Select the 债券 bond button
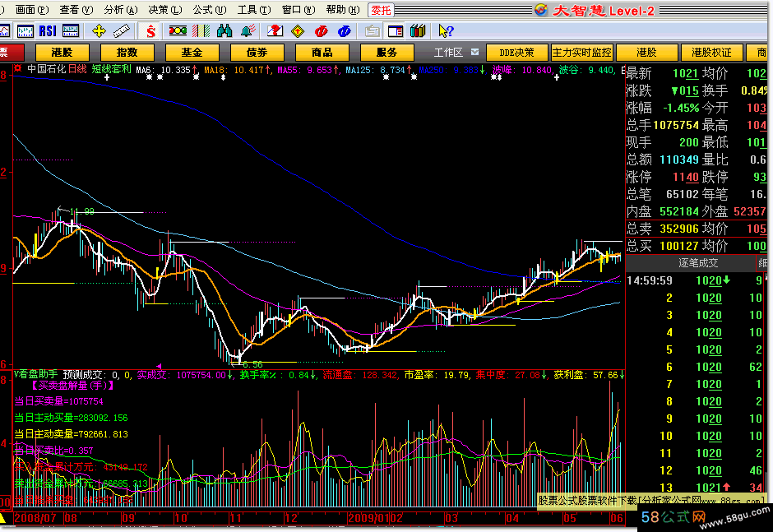Viewport: 773px width, 532px height. (x=257, y=53)
